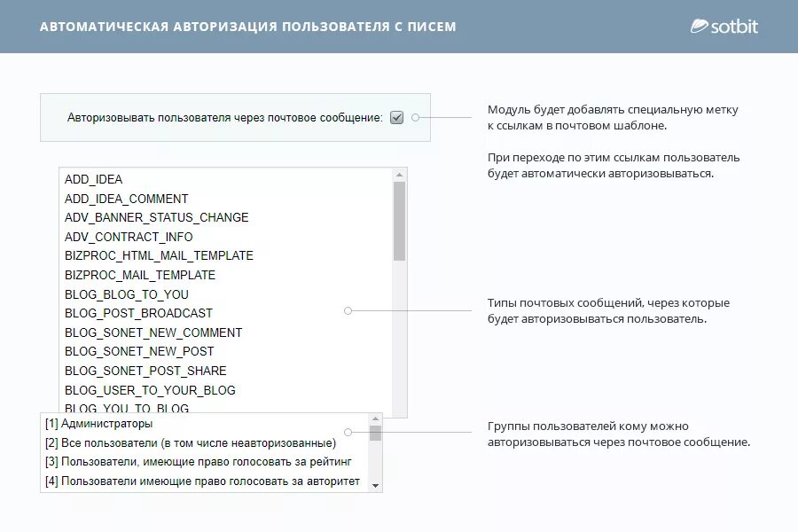Image resolution: width=798 pixels, height=532 pixels.
Task: Click up arrow of mail types scrollbar
Action: [400, 175]
